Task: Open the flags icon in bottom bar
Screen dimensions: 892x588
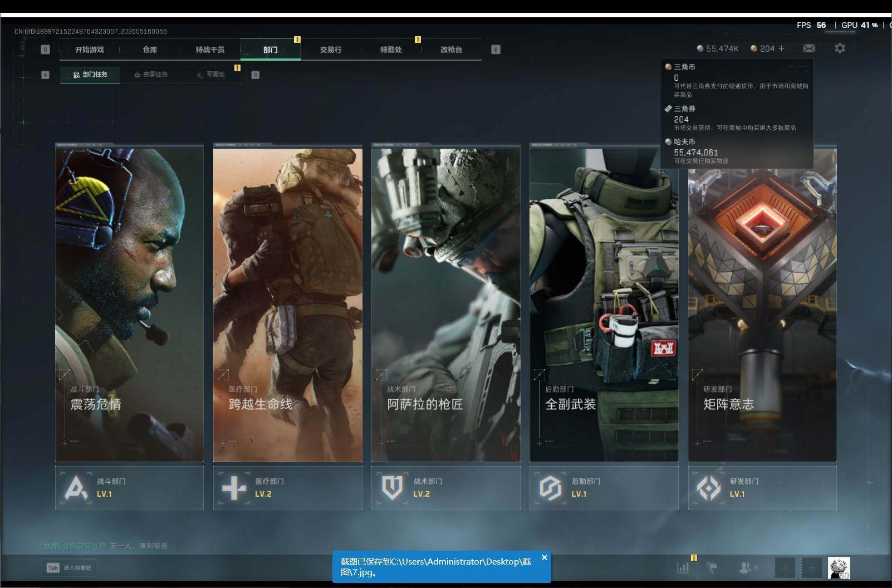Action: tap(712, 567)
